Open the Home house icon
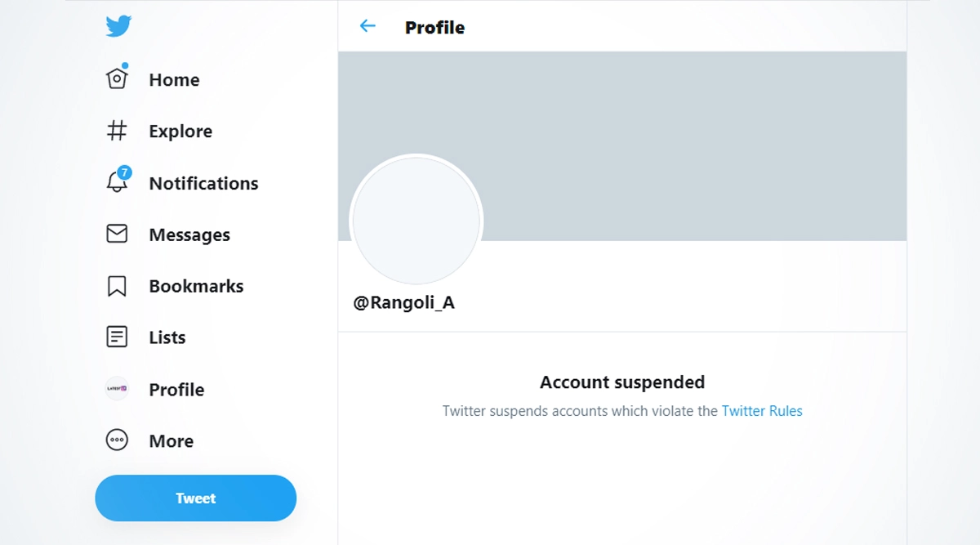Image resolution: width=980 pixels, height=545 pixels. pyautogui.click(x=118, y=79)
